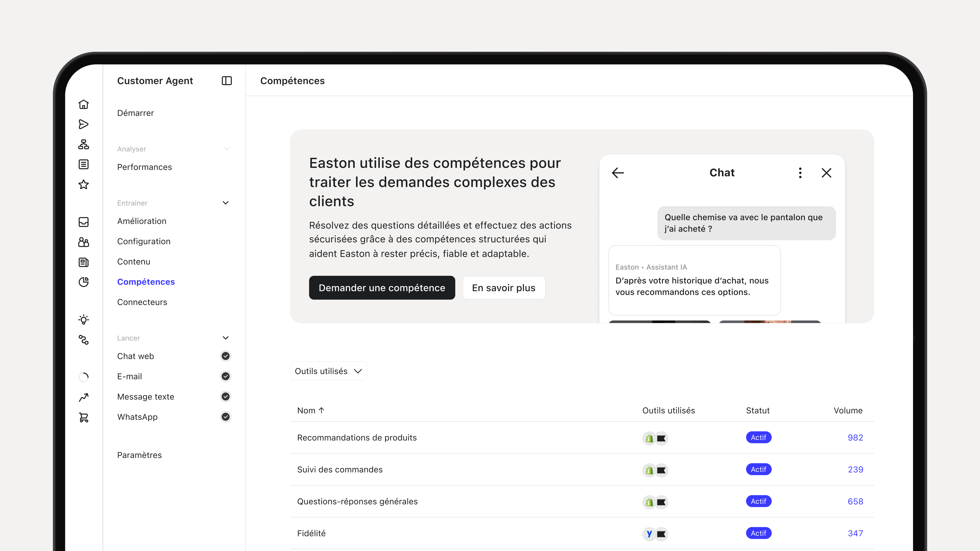
Task: Collapse sidebar with the panel toggle icon
Action: coord(227,81)
